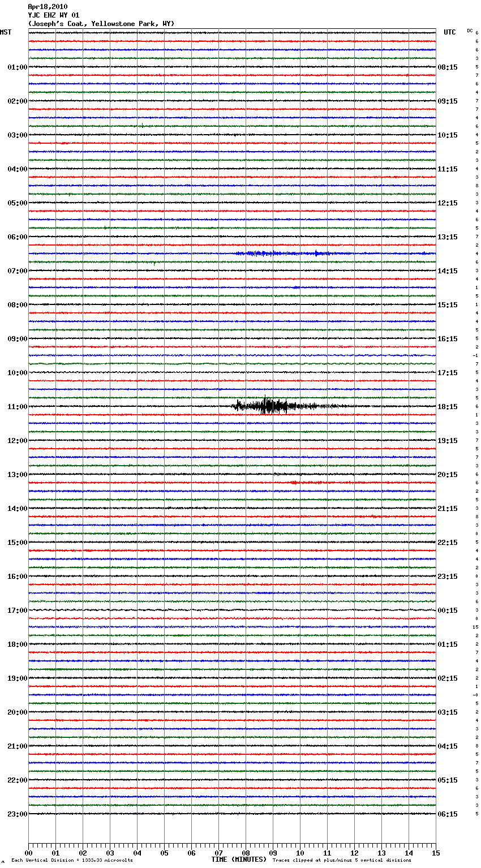Screen dimensions: 481x868
Task: Select the 07:00 MST time label
Action: pos(17,271)
